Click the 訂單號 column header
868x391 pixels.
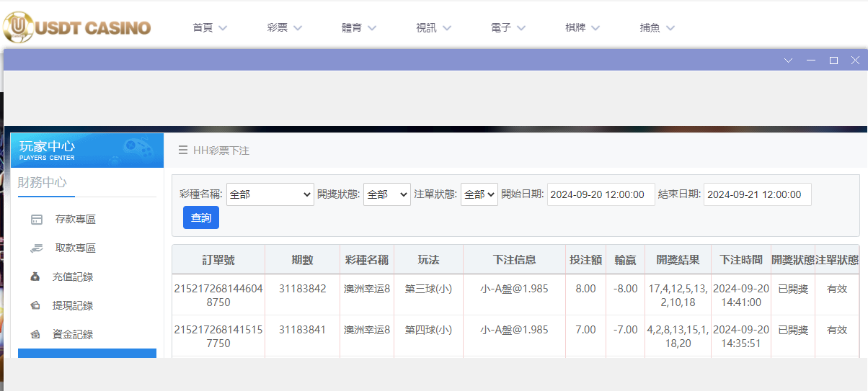coord(218,260)
